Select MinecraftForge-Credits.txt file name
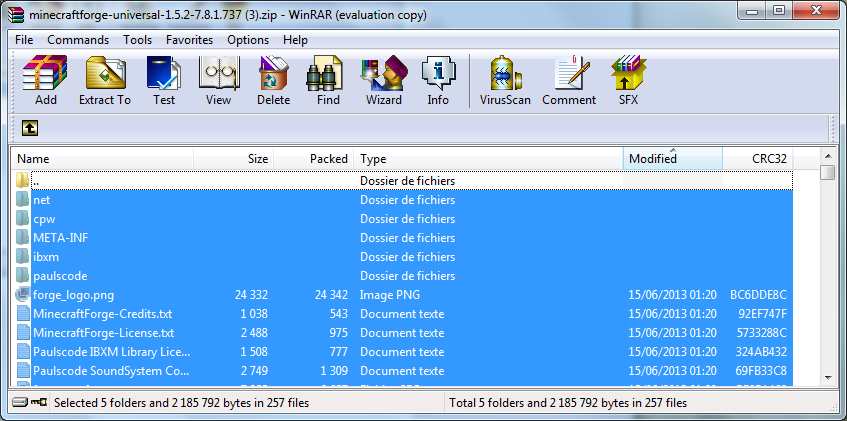Viewport: 847px width, 421px height. click(x=103, y=314)
